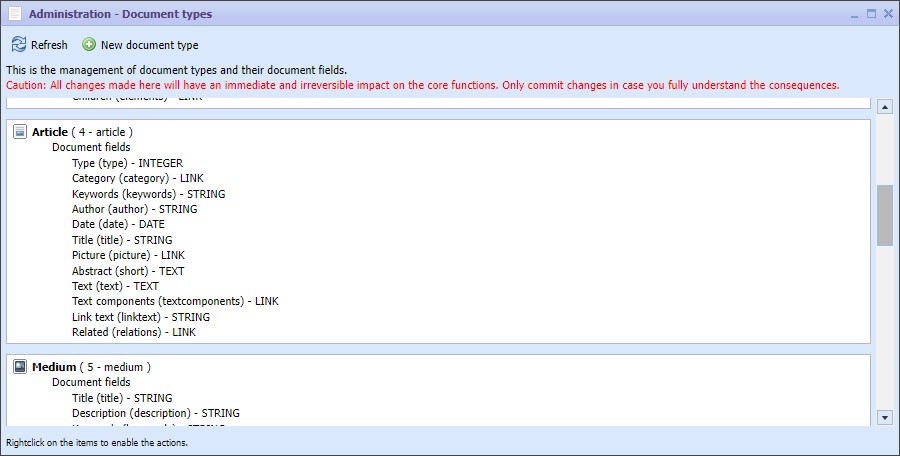This screenshot has width=900, height=456.
Task: Close the Document types window
Action: (x=886, y=14)
